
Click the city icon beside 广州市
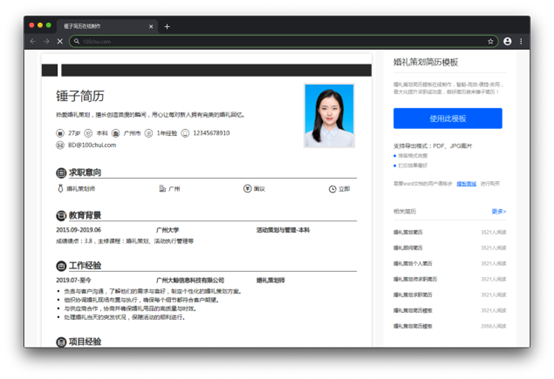click(x=116, y=133)
